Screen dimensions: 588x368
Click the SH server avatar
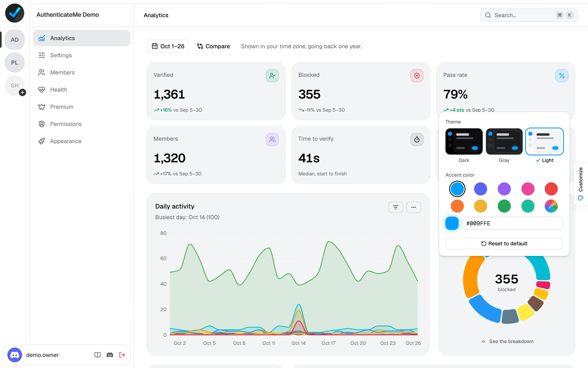(14, 85)
